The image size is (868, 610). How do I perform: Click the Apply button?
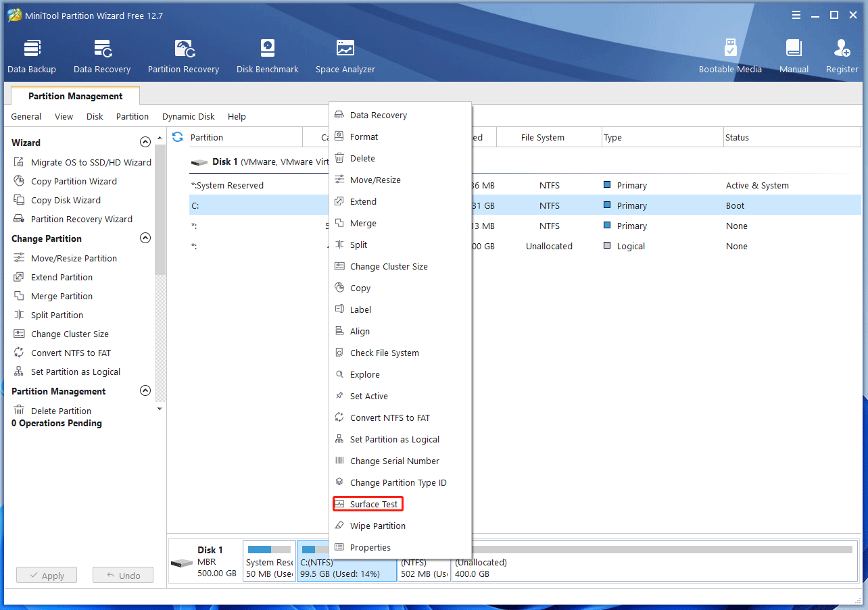[47, 576]
